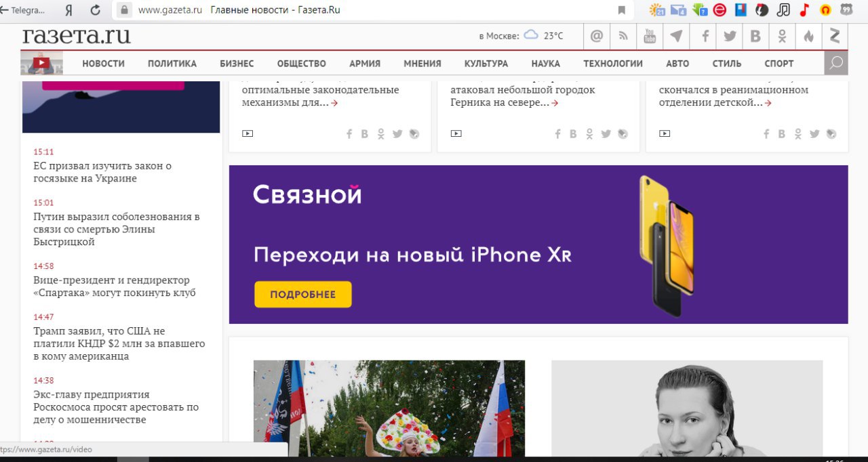Image resolution: width=868 pixels, height=462 pixels.
Task: Go to the СПОРТ section
Action: [779, 64]
